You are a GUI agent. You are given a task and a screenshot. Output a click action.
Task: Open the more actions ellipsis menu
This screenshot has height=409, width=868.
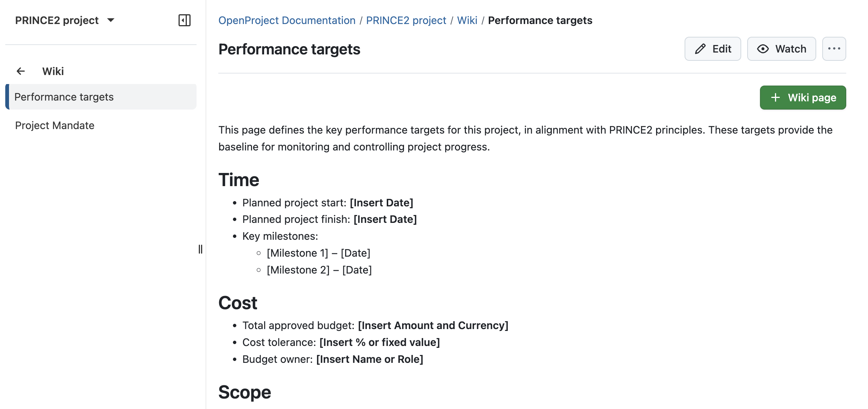click(833, 49)
